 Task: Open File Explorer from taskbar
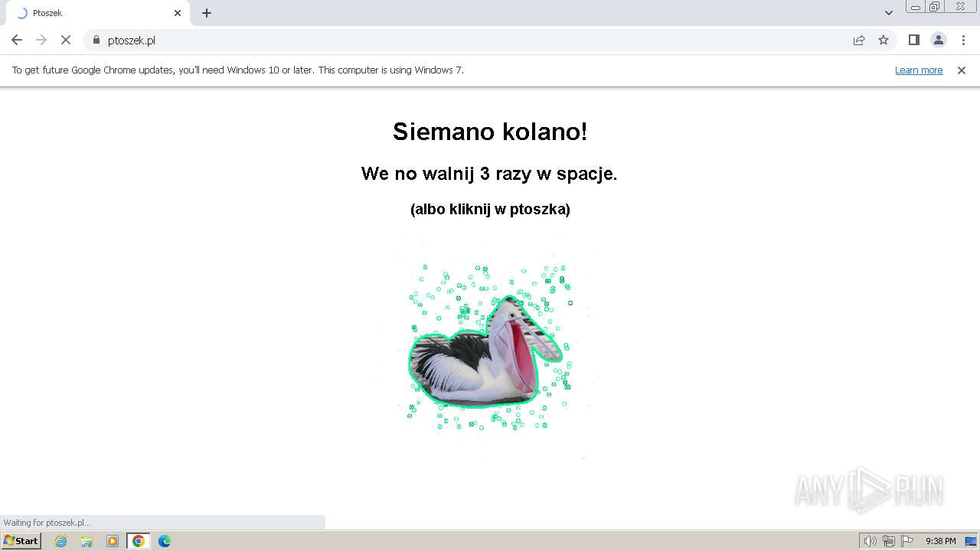87,541
